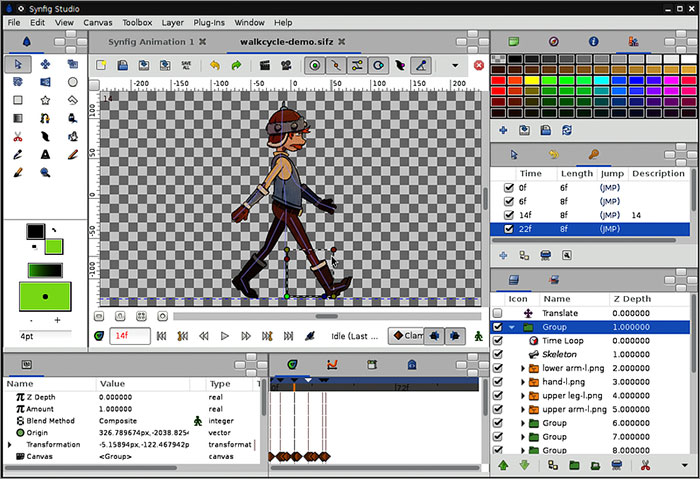Collapse the selected Group layer
The width and height of the screenshot is (700, 479).
point(512,327)
